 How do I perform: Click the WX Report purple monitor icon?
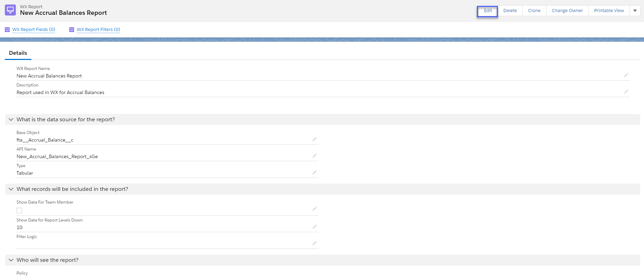(10, 10)
